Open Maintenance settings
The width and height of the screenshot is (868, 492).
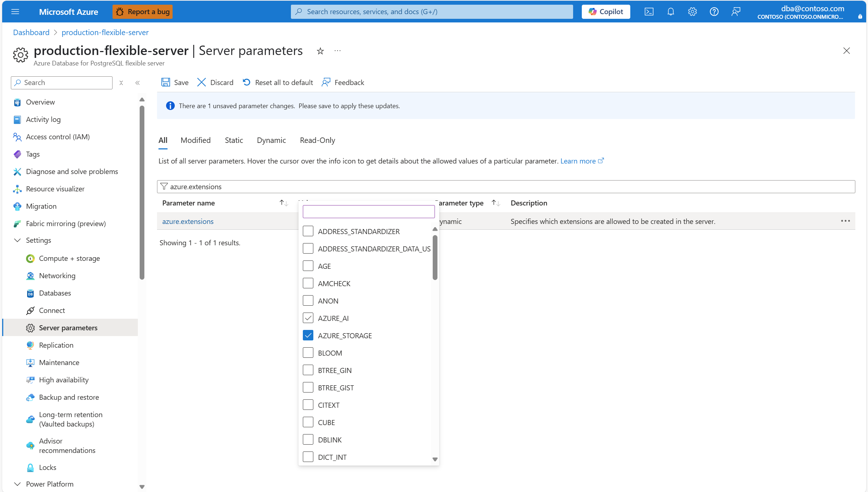[x=59, y=362]
